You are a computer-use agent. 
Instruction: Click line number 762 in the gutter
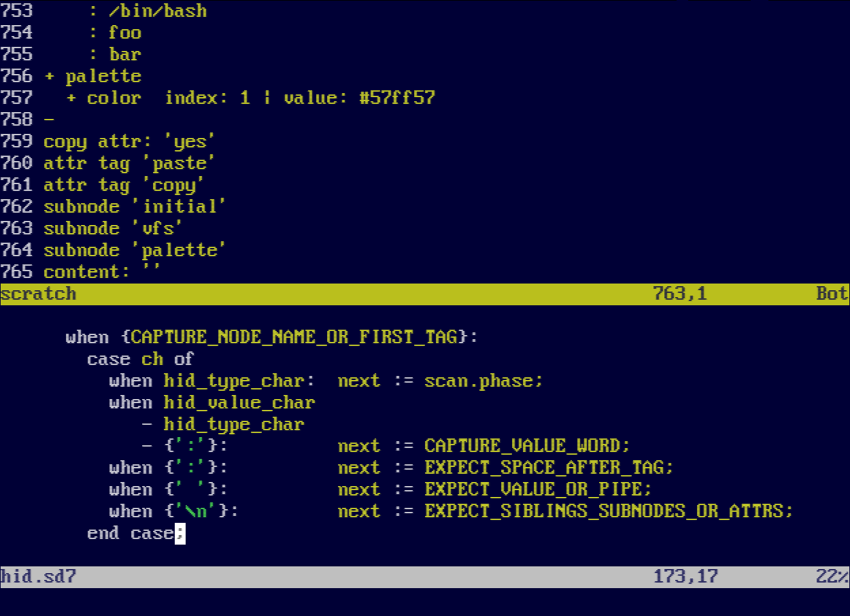(16, 207)
